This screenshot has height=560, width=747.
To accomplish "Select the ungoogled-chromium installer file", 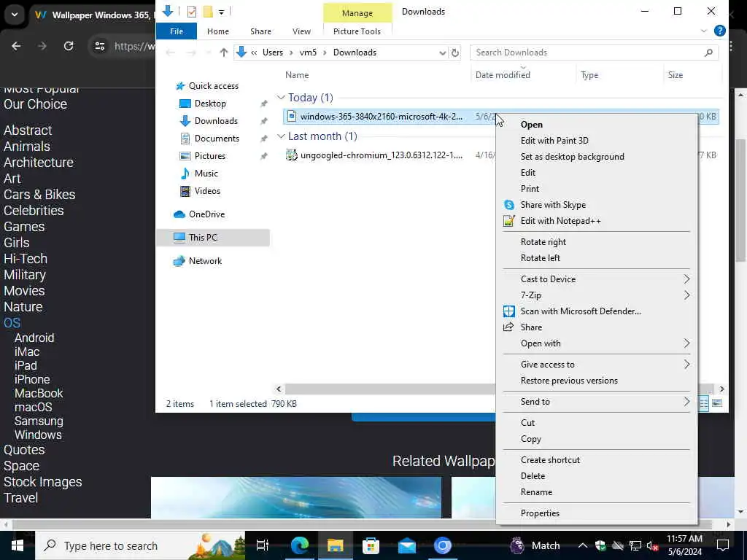I will (x=381, y=155).
